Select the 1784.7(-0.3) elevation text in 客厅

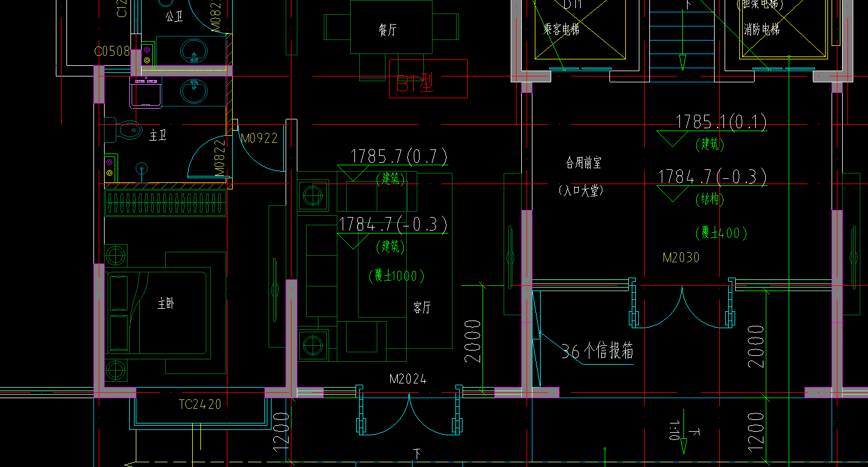(x=393, y=224)
